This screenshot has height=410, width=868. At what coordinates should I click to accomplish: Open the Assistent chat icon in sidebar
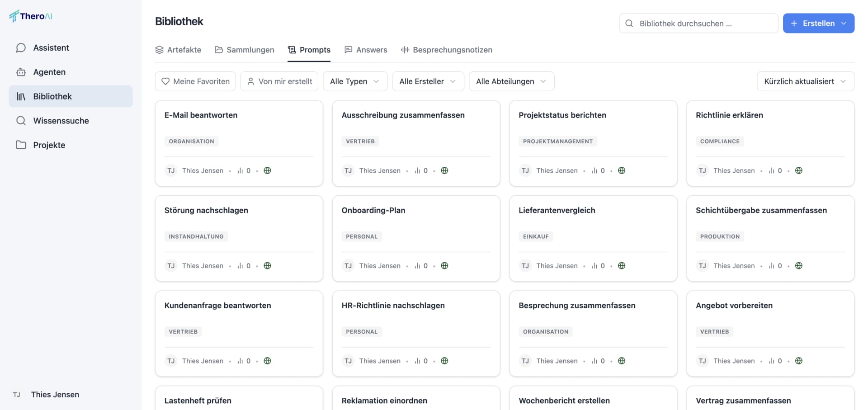click(x=21, y=48)
